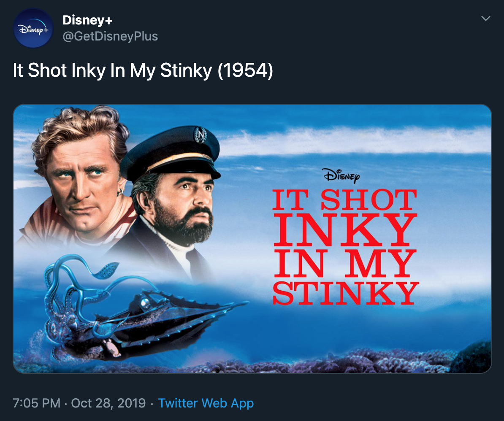Click the (1954) year in tweet text
The height and width of the screenshot is (421, 504).
click(245, 71)
